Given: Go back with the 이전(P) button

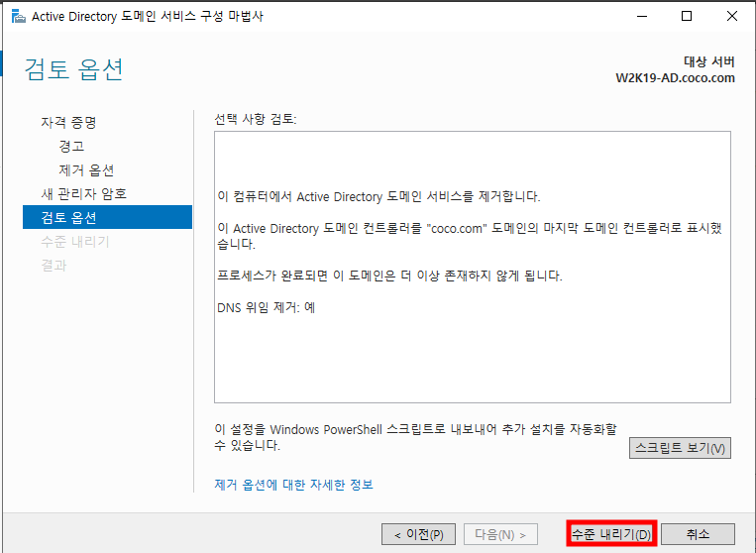Looking at the screenshot, I should [x=418, y=534].
